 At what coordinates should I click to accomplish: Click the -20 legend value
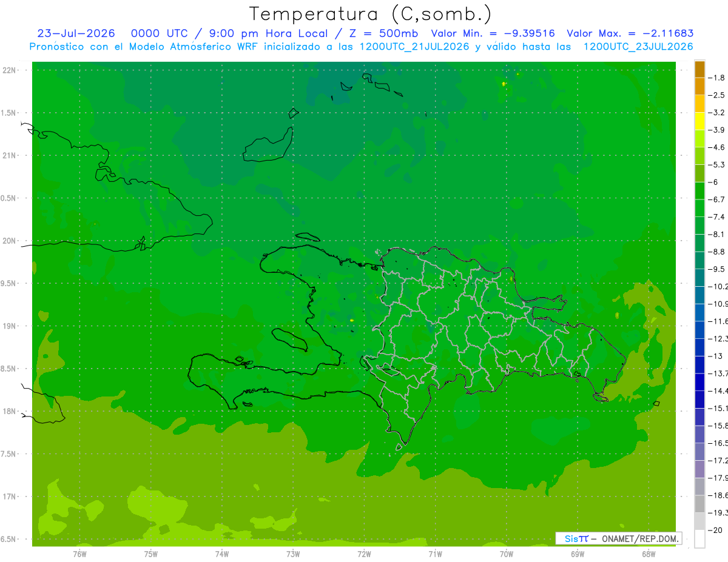pyautogui.click(x=716, y=530)
